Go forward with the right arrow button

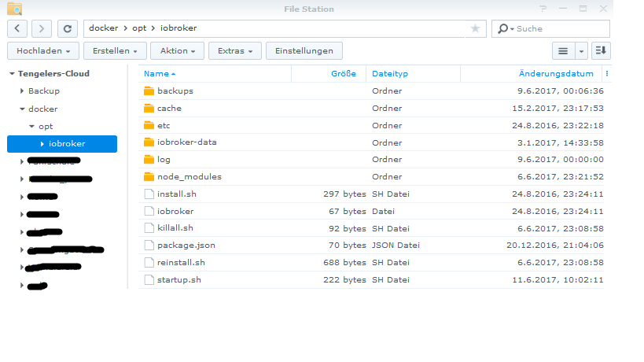pos(42,28)
